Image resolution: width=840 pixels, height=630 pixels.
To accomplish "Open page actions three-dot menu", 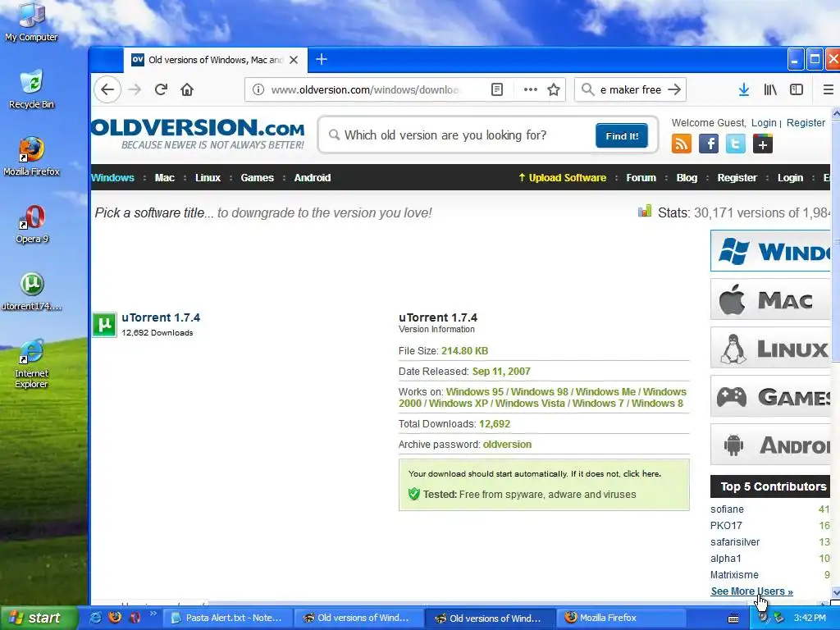I will click(x=531, y=89).
